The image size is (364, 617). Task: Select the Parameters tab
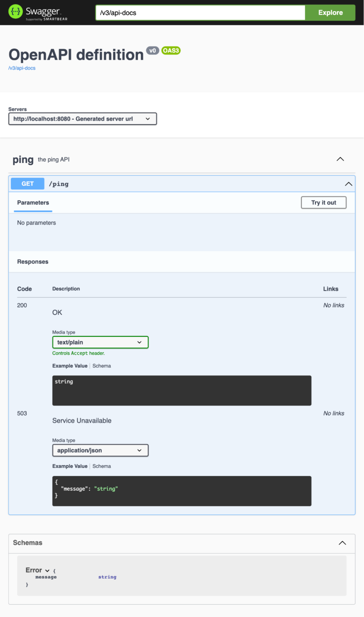pyautogui.click(x=33, y=203)
